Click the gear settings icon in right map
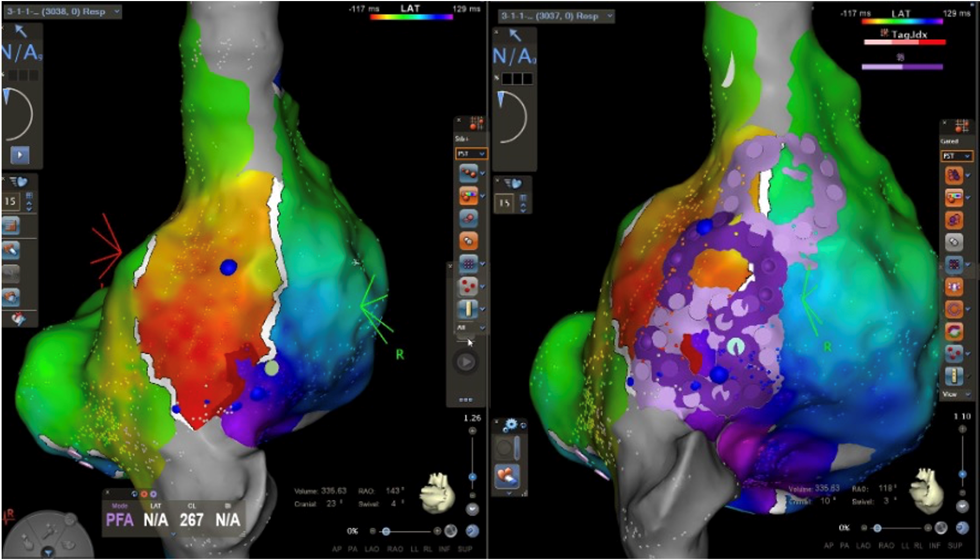This screenshot has height=560, width=980. pos(510,425)
